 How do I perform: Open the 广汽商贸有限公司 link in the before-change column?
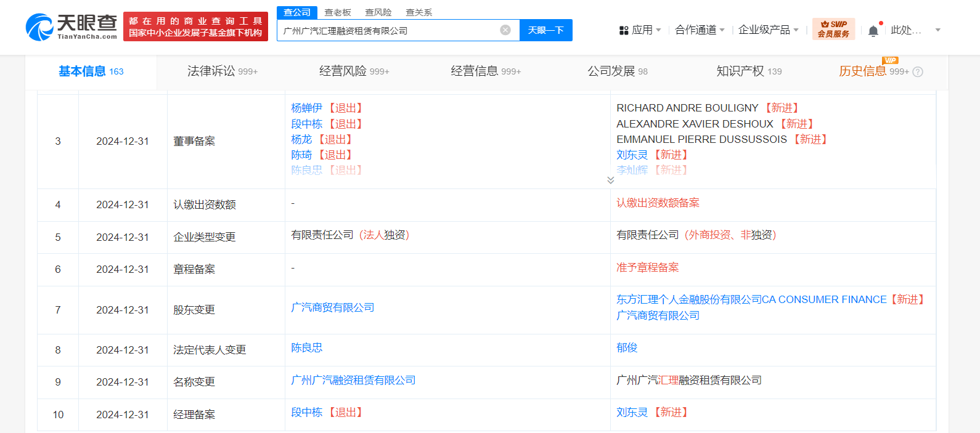click(x=333, y=307)
